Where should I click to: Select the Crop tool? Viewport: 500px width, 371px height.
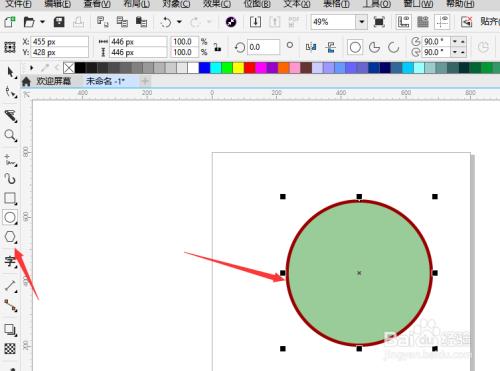(x=11, y=116)
